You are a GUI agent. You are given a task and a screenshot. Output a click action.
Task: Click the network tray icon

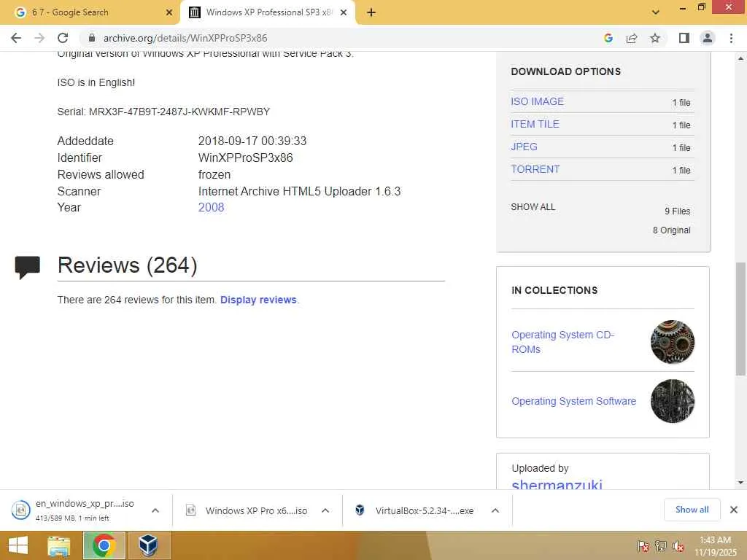click(x=660, y=547)
